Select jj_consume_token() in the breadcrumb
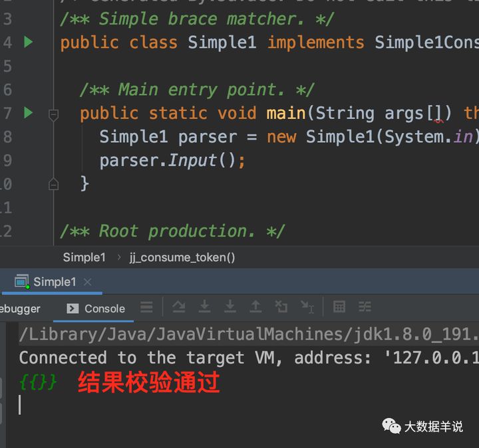479x448 pixels. point(182,258)
